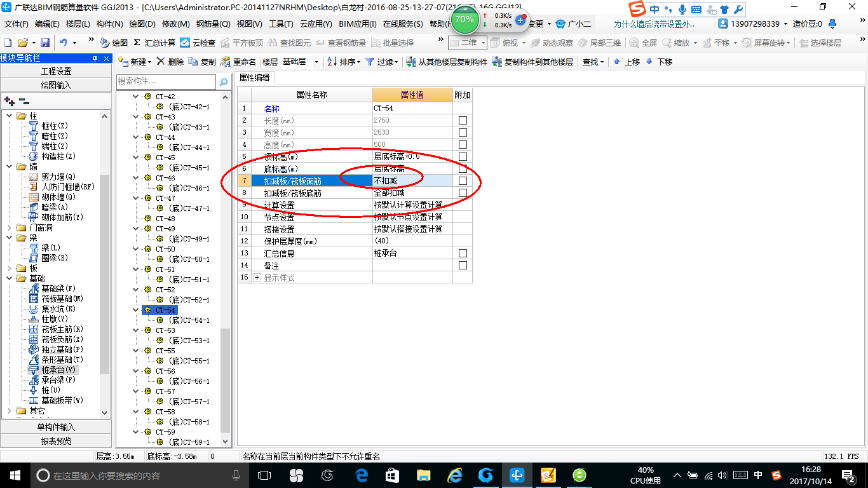Click the 搜索构件 search field
The height and width of the screenshot is (488, 868).
click(x=166, y=81)
